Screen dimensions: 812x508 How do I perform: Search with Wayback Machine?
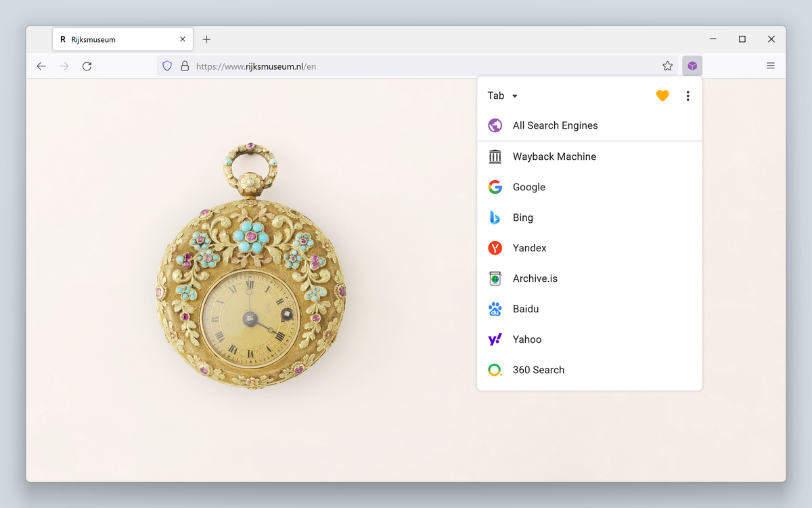589,156
